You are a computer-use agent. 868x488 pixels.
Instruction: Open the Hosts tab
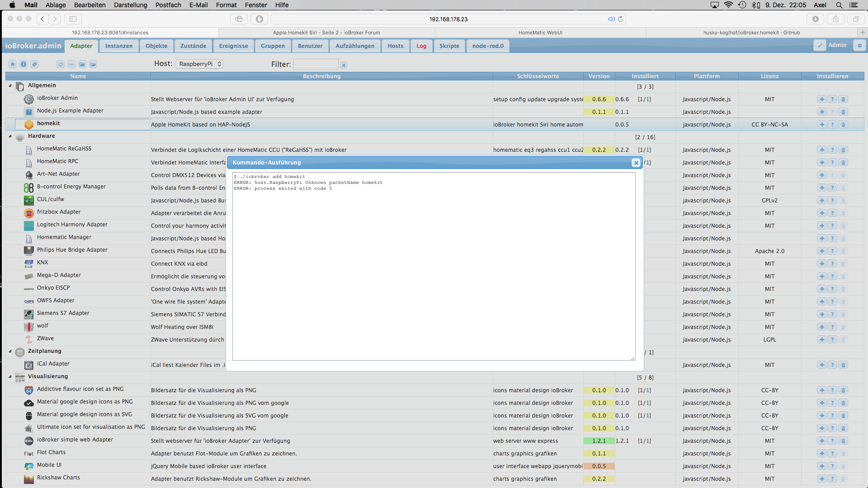pyautogui.click(x=396, y=46)
